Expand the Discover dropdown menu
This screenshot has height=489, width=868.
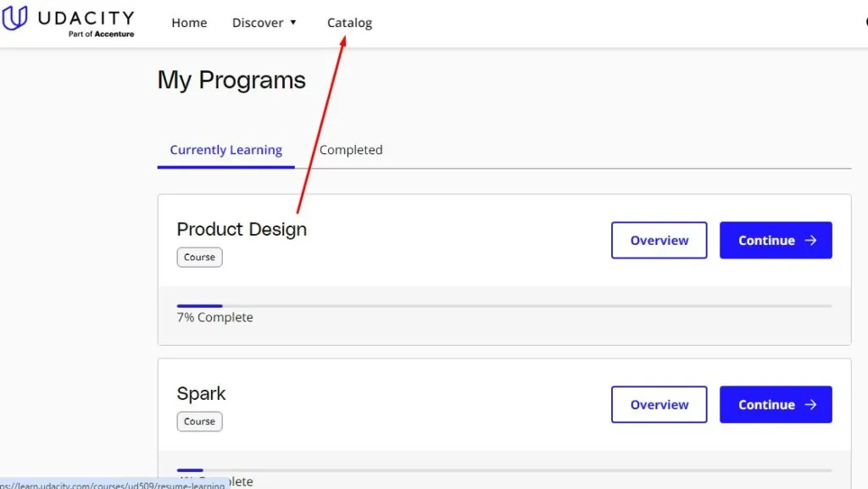(x=264, y=23)
